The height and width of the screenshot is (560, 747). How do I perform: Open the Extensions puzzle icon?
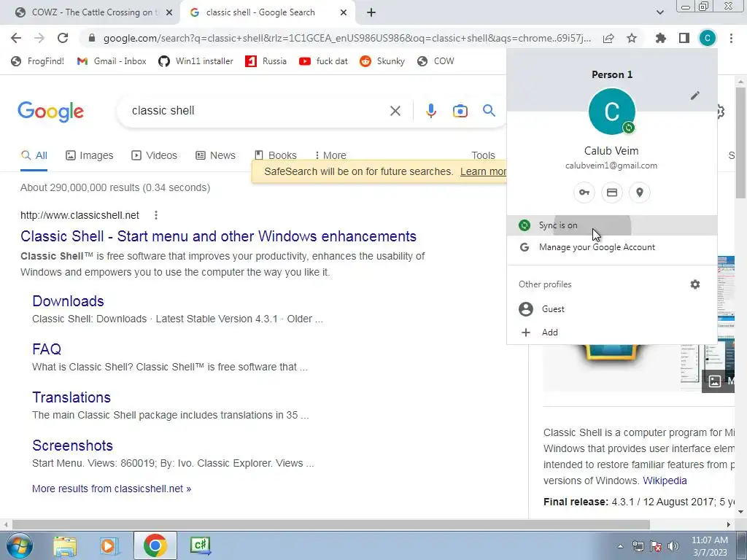661,38
